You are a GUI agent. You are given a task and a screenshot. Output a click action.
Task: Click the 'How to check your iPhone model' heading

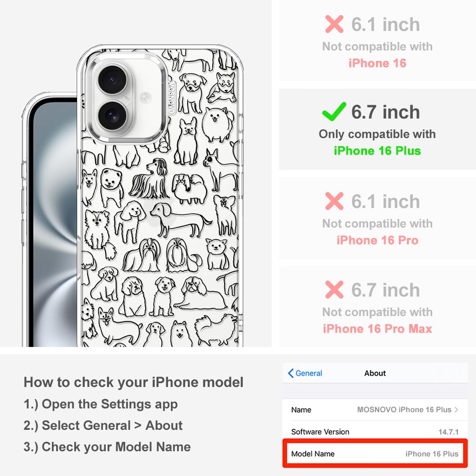(134, 382)
